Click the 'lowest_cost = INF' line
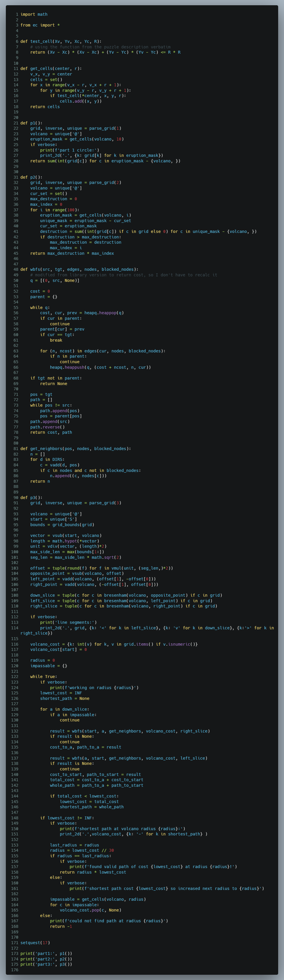This screenshot has height=980, width=284. pyautogui.click(x=61, y=693)
